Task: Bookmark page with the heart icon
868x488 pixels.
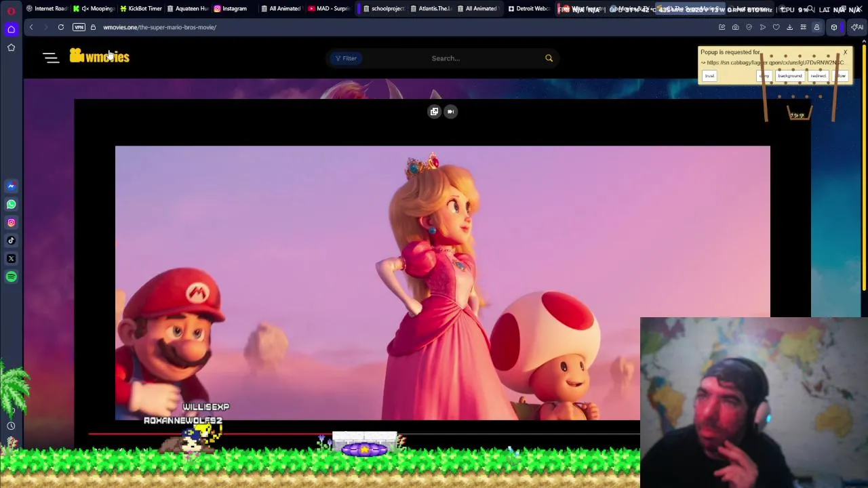Action: (776, 27)
